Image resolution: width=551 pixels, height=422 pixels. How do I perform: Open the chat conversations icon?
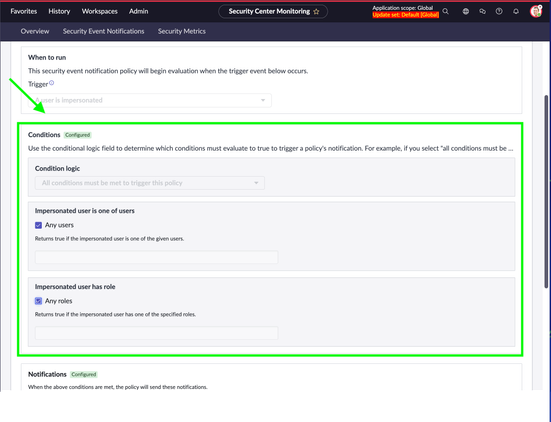point(482,11)
